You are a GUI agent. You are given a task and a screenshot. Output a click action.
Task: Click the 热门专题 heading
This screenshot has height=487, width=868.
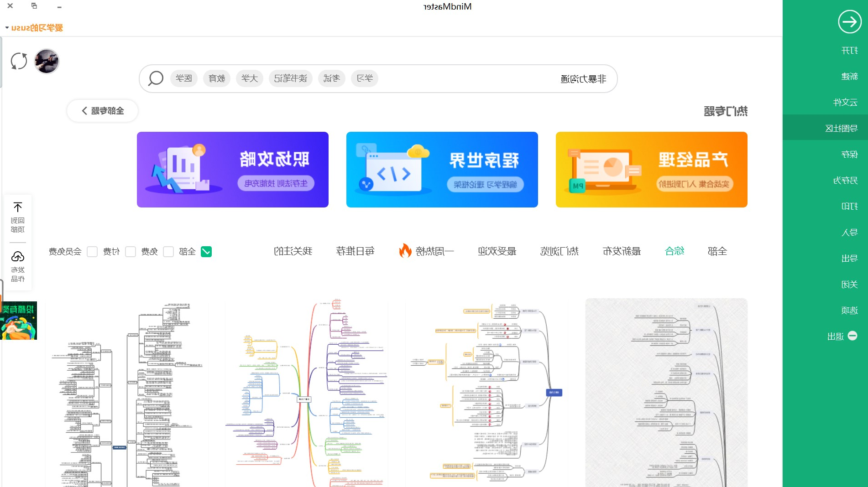tap(726, 111)
